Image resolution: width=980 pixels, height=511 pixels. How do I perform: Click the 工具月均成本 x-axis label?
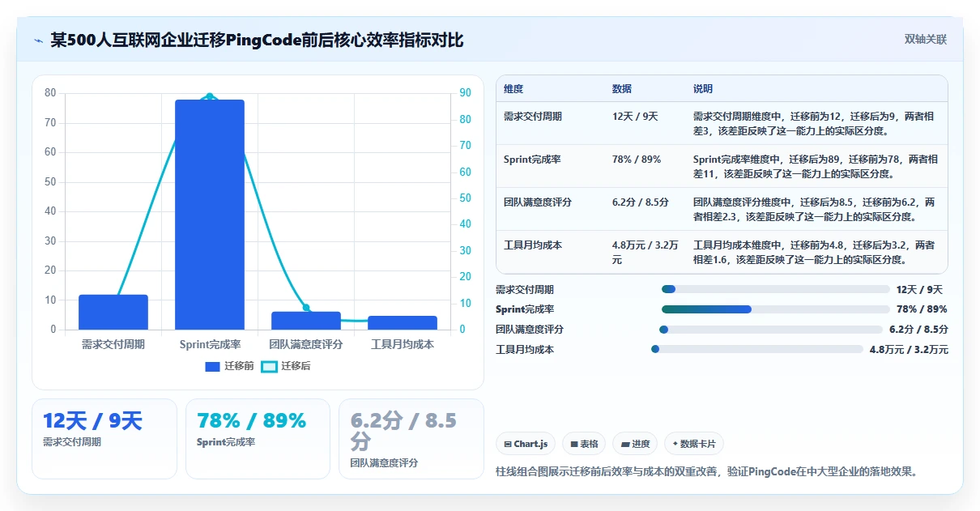[x=403, y=344]
